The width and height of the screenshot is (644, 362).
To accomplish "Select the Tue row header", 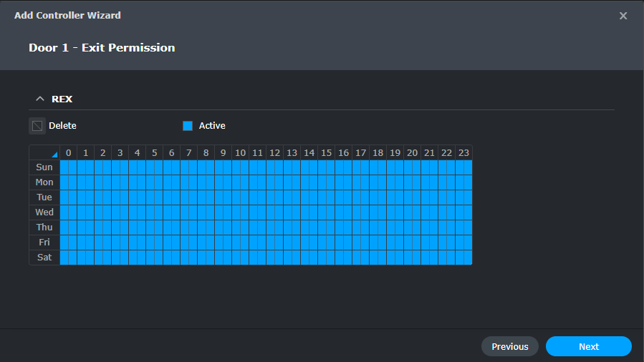I will (44, 197).
